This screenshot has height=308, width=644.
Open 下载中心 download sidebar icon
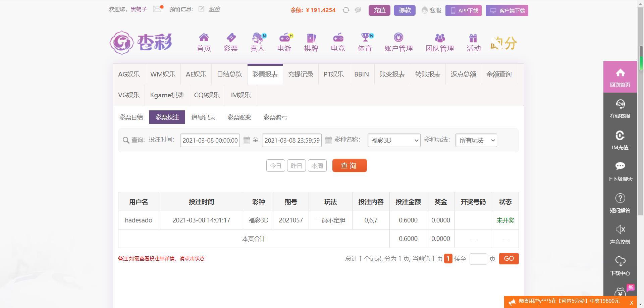coord(620,261)
